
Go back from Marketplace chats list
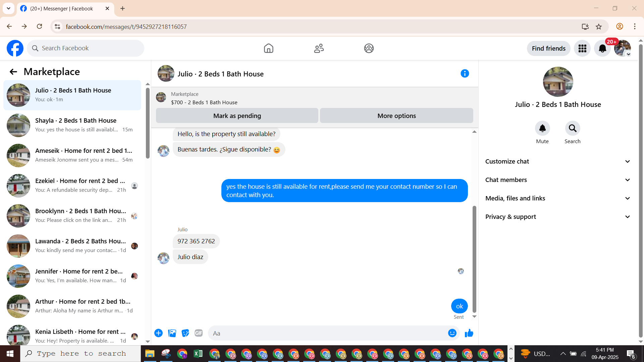pos(13,72)
